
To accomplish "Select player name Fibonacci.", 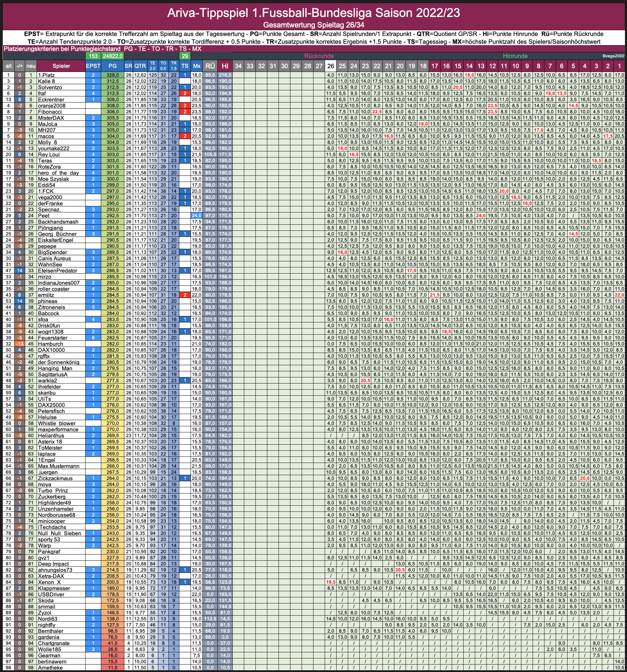I will (50, 112).
